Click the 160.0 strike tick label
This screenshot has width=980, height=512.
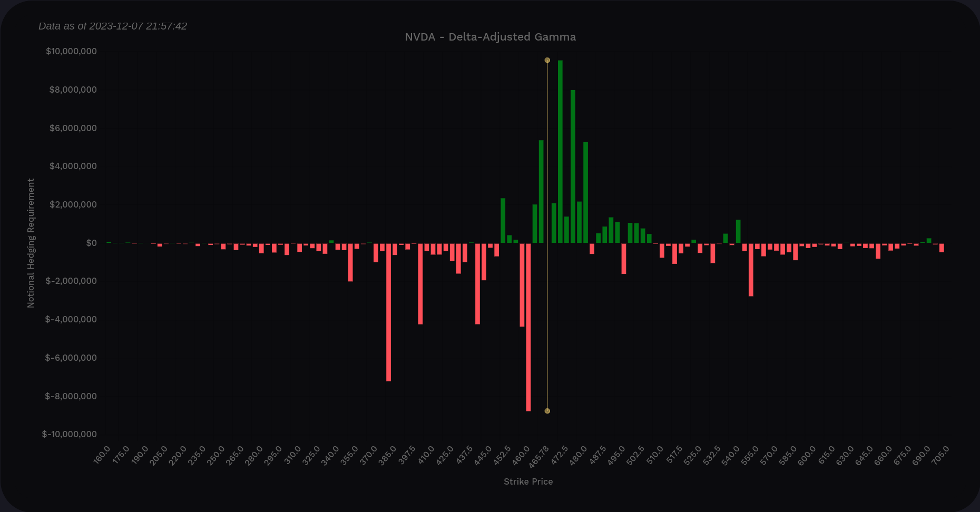click(x=102, y=455)
